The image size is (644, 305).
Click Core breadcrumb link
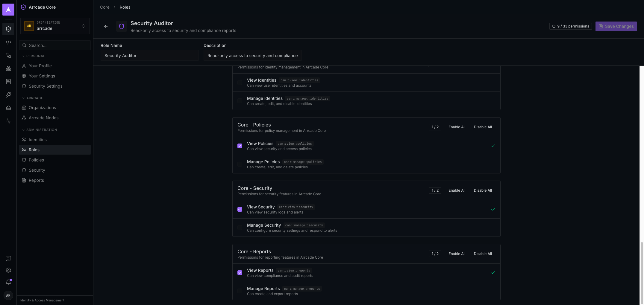105,7
